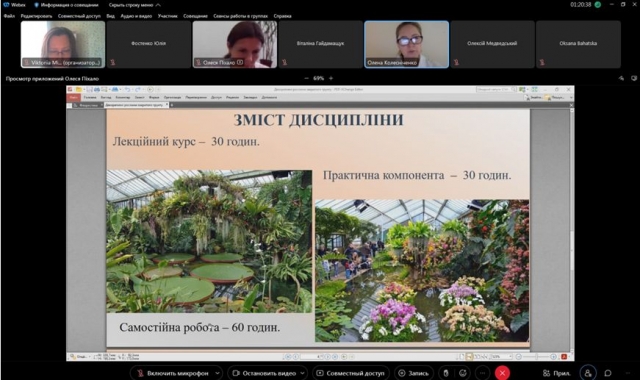Click the open folder icon in PDF editor toolbar
This screenshot has height=380, width=640.
(x=79, y=89)
